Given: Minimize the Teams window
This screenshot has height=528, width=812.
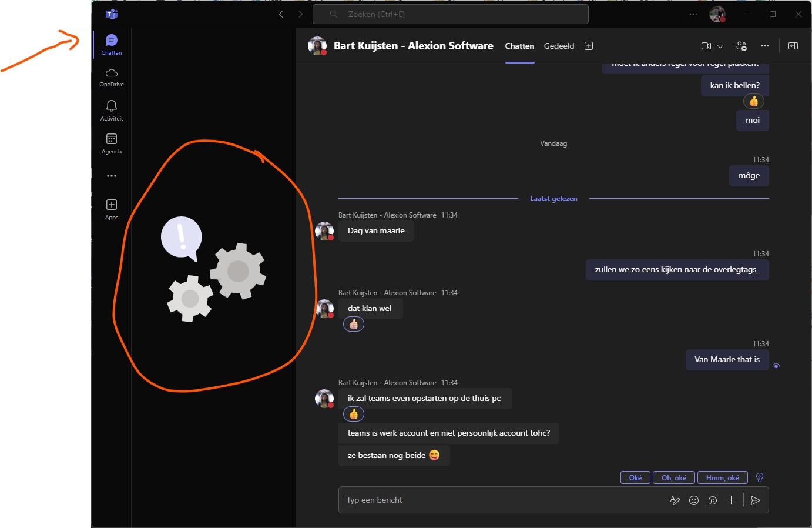Looking at the screenshot, I should [x=746, y=14].
